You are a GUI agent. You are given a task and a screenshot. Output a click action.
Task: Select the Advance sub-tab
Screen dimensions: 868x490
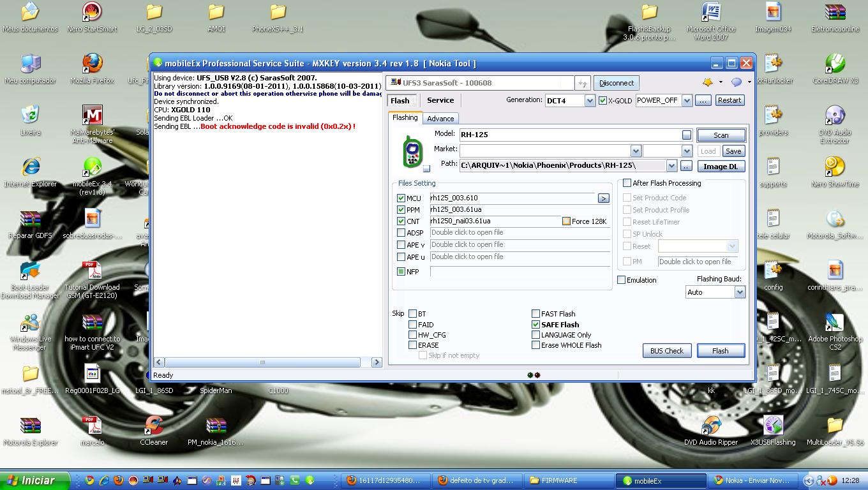pyautogui.click(x=440, y=119)
